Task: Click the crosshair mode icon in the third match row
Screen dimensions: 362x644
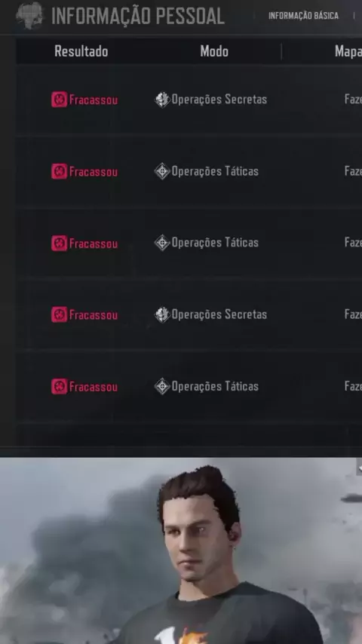Action: [162, 243]
